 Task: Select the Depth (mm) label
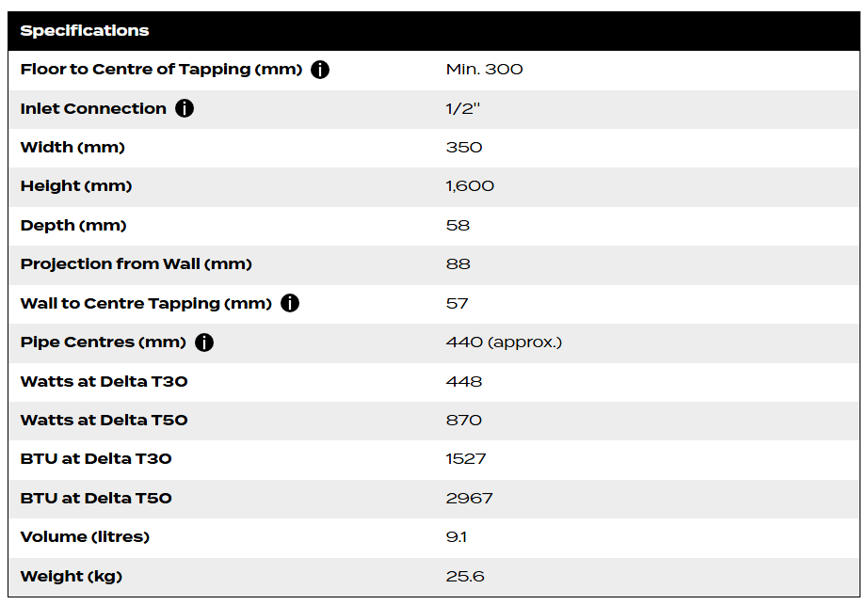click(x=73, y=225)
